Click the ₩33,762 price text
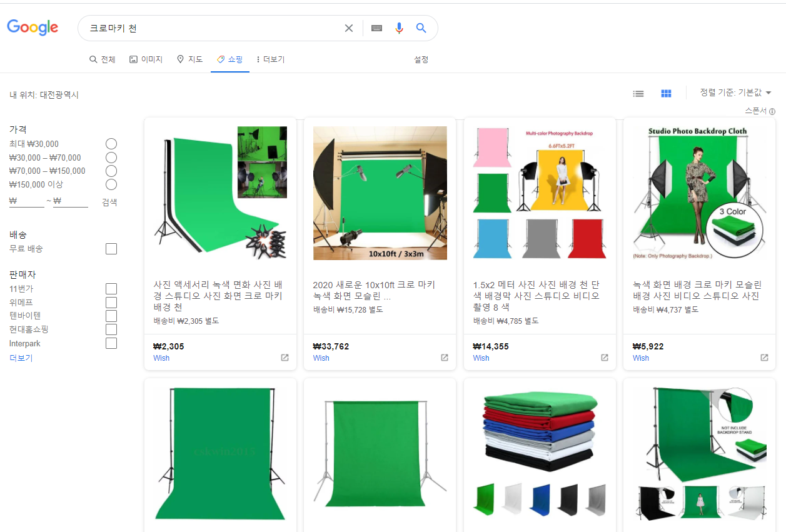786x532 pixels. (x=331, y=346)
